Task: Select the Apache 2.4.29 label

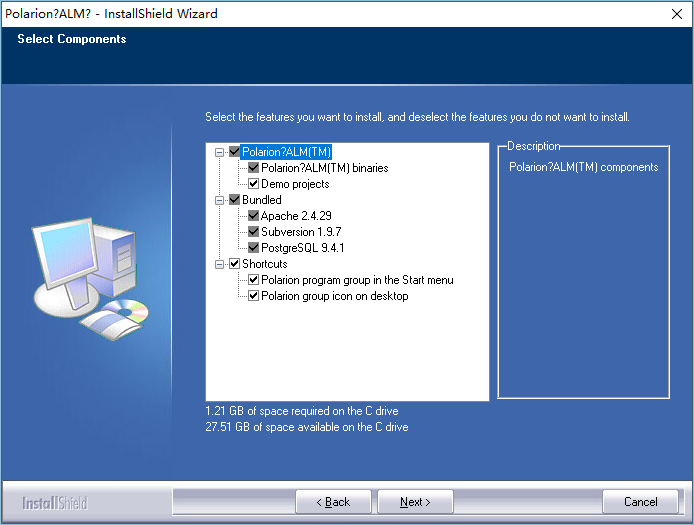Action: point(296,216)
